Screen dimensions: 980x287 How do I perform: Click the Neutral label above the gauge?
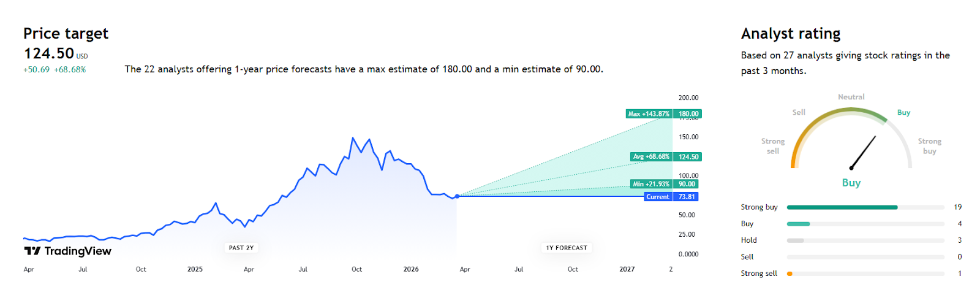pyautogui.click(x=851, y=97)
